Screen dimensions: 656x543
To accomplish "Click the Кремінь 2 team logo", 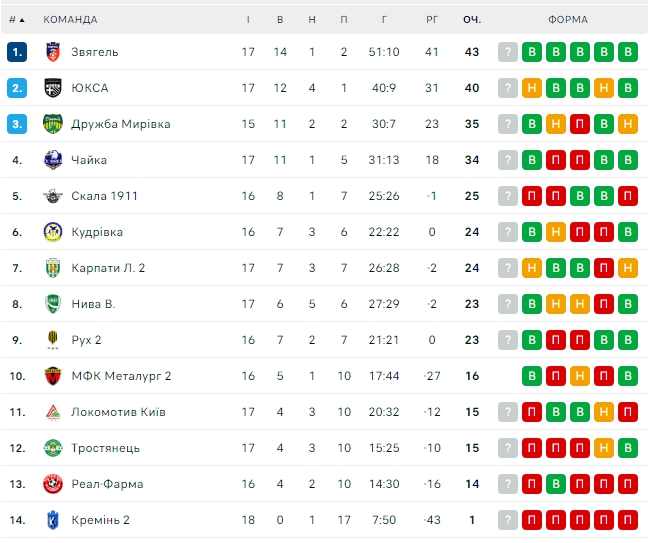I will (54, 520).
